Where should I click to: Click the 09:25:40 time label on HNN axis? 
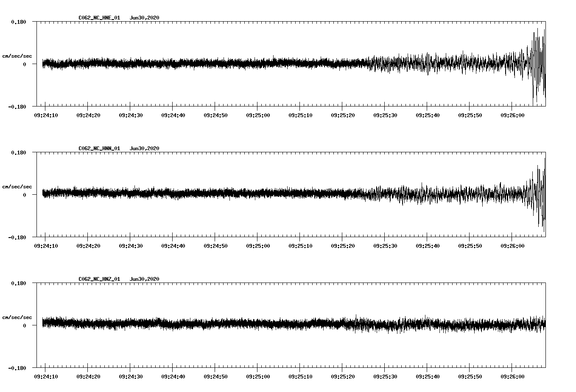tap(428, 246)
